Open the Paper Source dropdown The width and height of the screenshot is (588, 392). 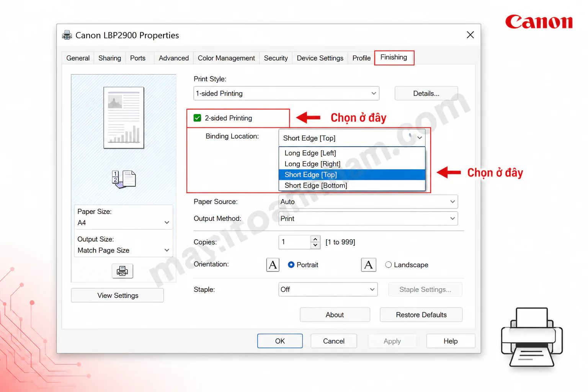tap(368, 202)
